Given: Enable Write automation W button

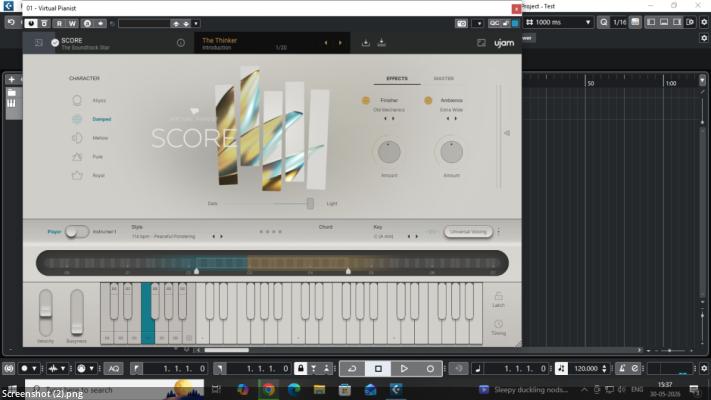Looking at the screenshot, I should 72,23.
